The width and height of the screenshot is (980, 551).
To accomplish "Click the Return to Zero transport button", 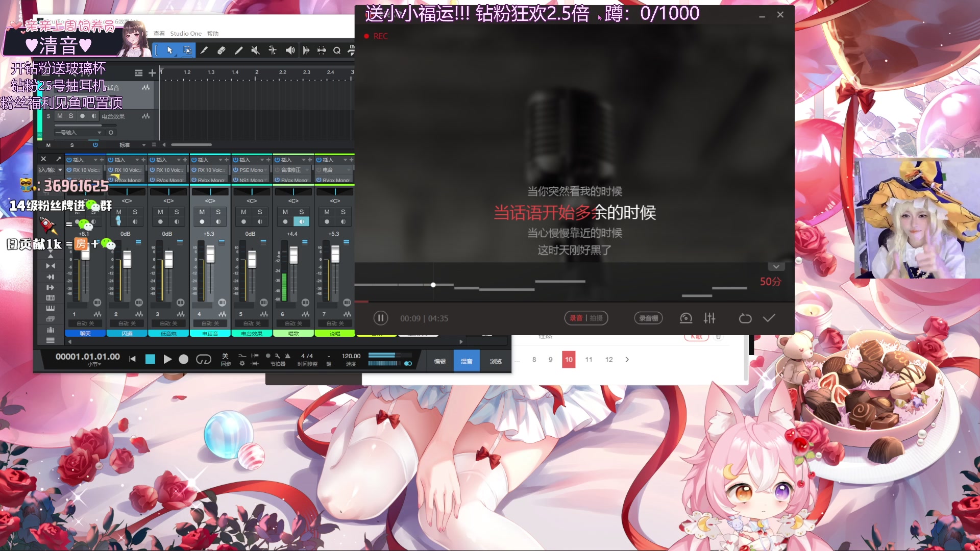I will (x=133, y=359).
